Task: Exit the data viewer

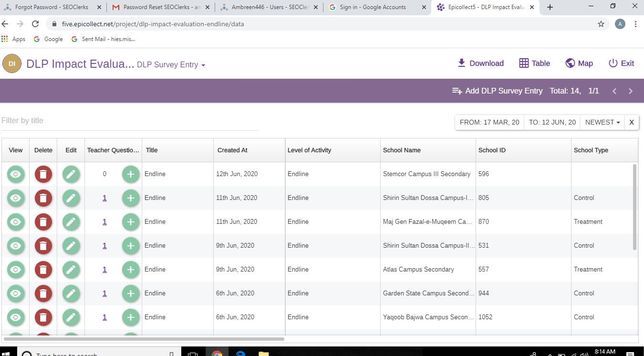Action: click(621, 63)
